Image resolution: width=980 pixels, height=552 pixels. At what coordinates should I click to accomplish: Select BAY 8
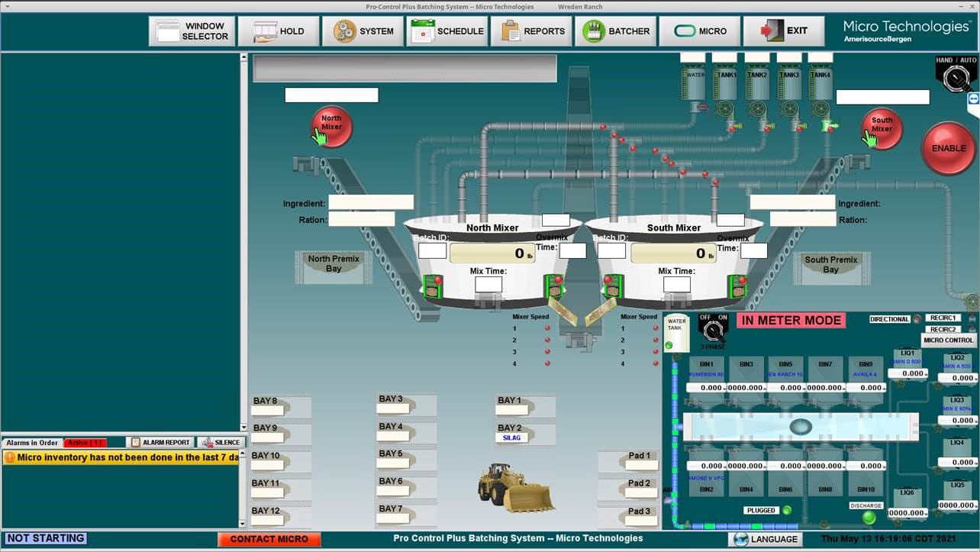(280, 408)
